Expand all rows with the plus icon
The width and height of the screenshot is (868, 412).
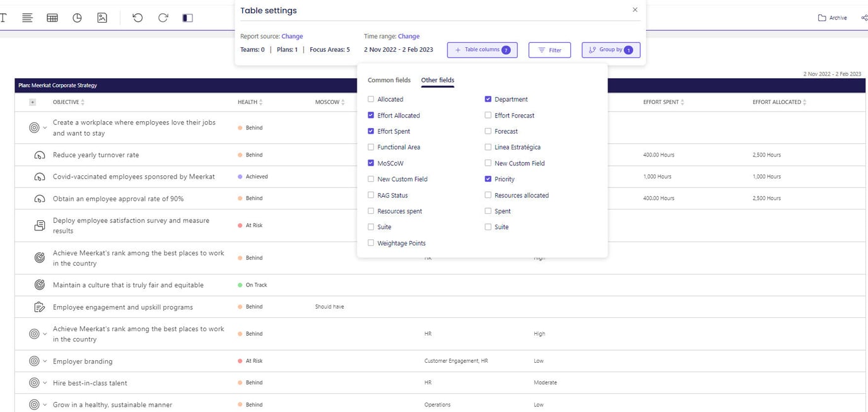click(x=33, y=102)
